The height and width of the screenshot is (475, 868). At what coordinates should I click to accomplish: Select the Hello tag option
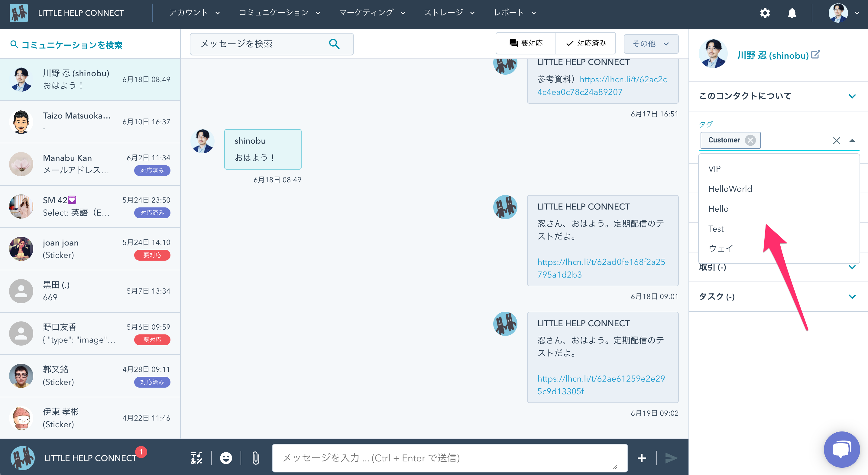779,209
